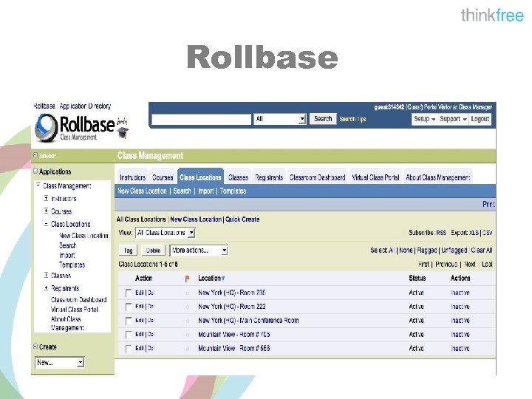Switch to the Courses tab
The height and width of the screenshot is (399, 532).
(163, 177)
